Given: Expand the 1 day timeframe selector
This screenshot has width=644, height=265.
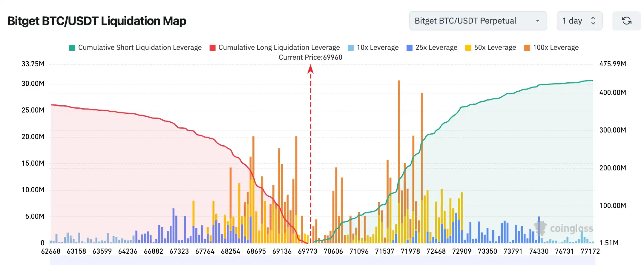Looking at the screenshot, I should [x=579, y=21].
